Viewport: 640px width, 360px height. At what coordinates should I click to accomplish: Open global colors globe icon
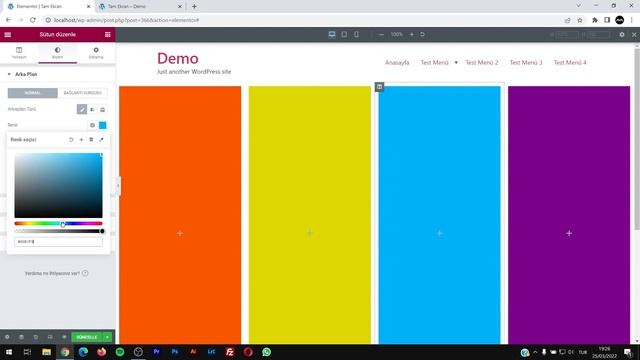pos(92,125)
